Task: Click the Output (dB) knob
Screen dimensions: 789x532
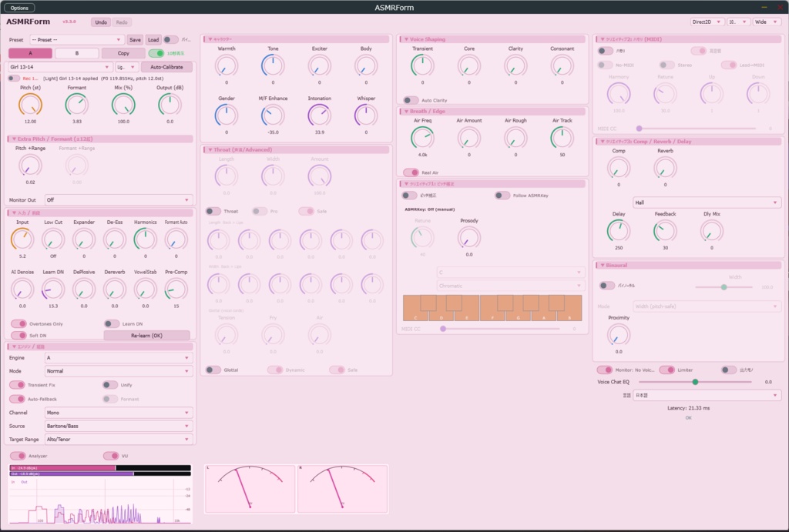Action: click(170, 105)
